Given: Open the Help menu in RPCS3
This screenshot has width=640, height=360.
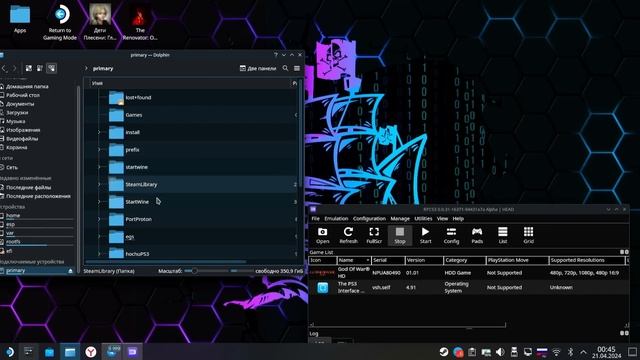Looking at the screenshot, I should point(458,219).
